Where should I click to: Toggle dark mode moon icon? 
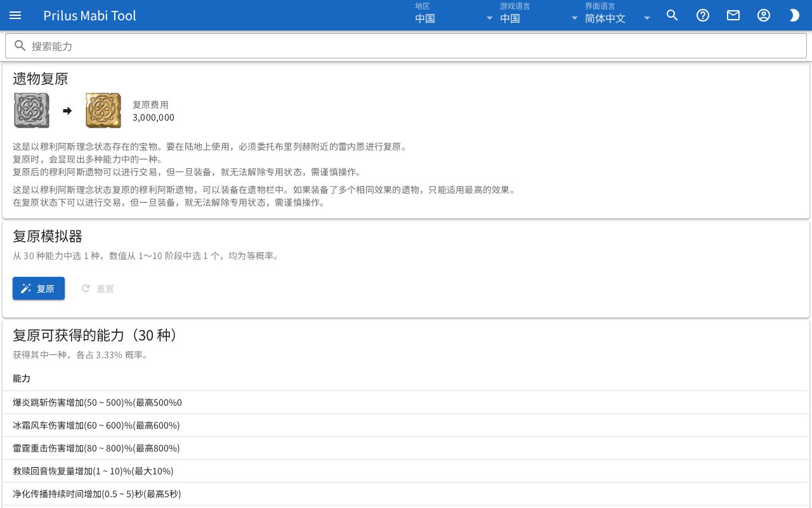pos(794,15)
